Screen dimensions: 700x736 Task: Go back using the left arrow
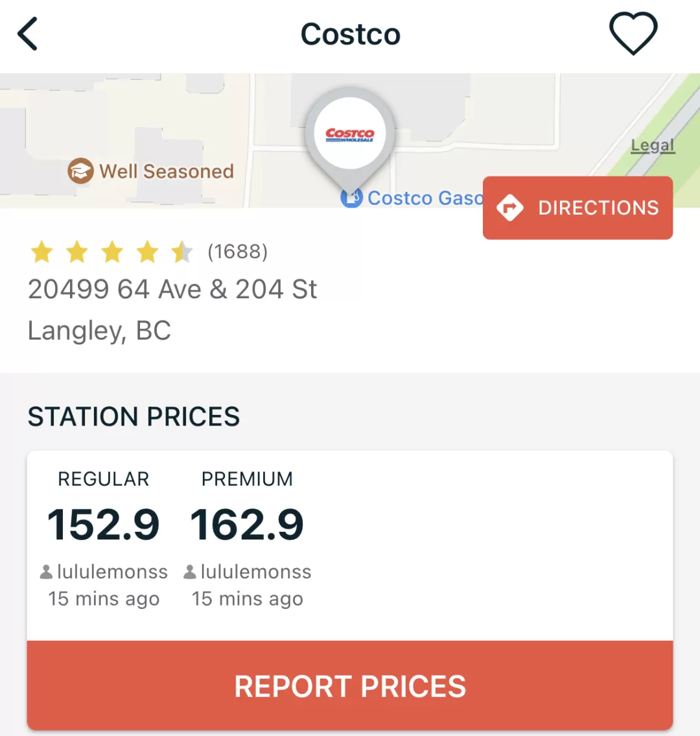[x=27, y=34]
